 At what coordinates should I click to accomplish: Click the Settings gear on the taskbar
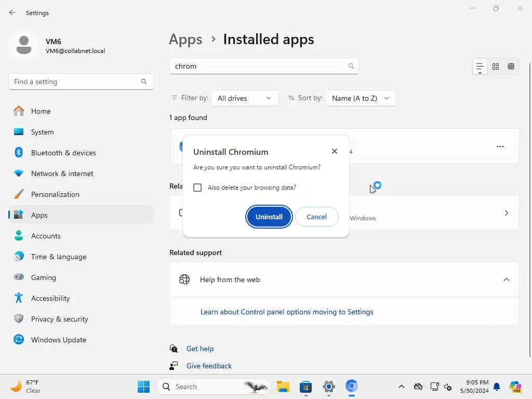coord(329,387)
